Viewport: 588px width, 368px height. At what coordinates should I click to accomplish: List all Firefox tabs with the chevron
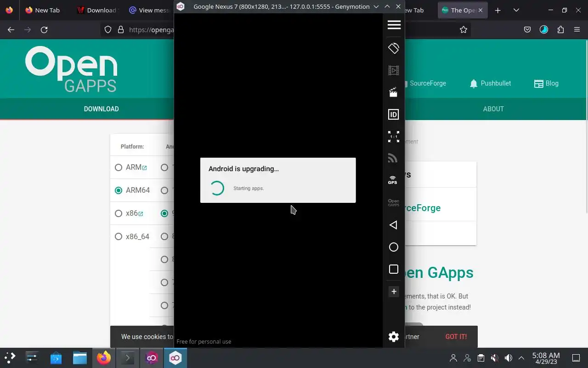pos(516,10)
